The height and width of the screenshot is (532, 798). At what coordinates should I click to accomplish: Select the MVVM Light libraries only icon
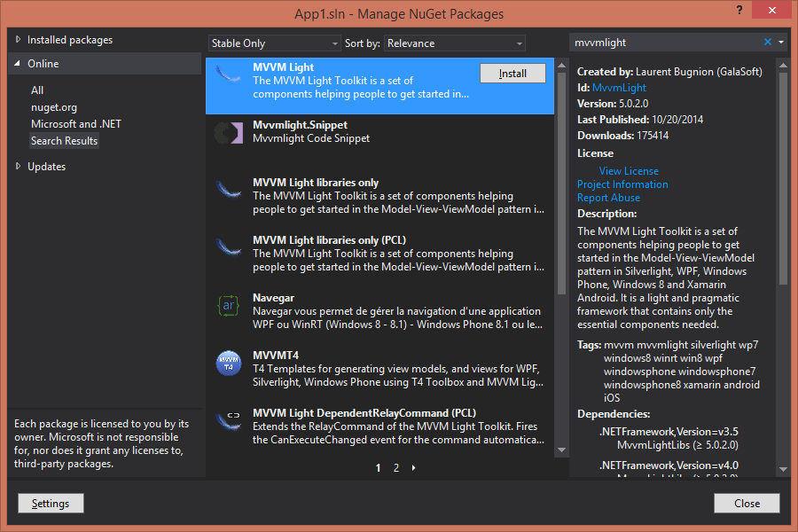point(229,191)
